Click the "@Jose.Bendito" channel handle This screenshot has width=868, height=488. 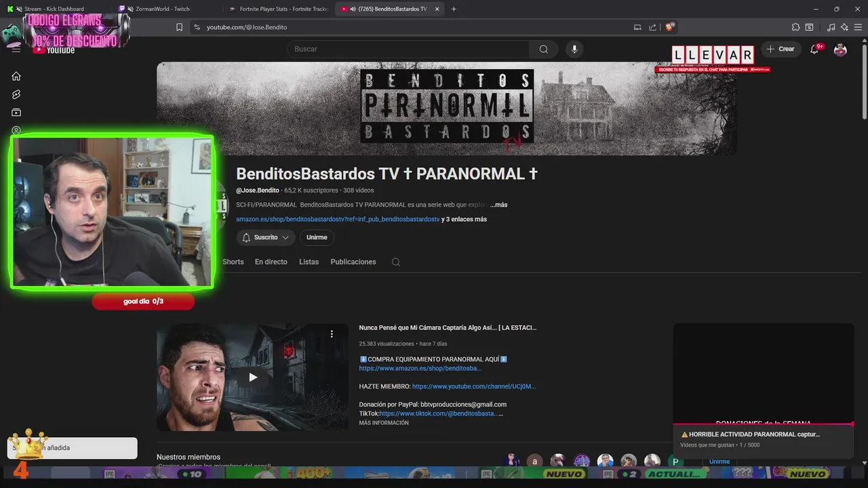tap(258, 190)
